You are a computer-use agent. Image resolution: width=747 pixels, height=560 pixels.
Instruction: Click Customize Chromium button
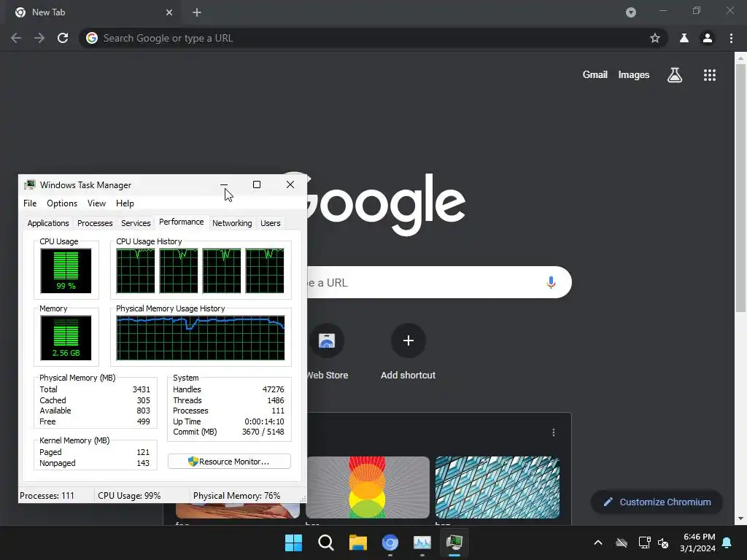pos(657,502)
